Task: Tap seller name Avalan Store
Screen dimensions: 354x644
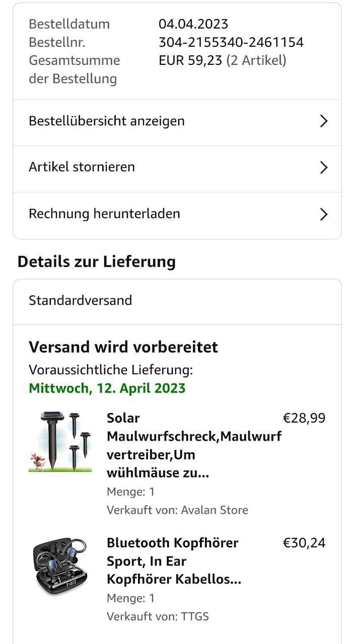Action: pyautogui.click(x=214, y=510)
